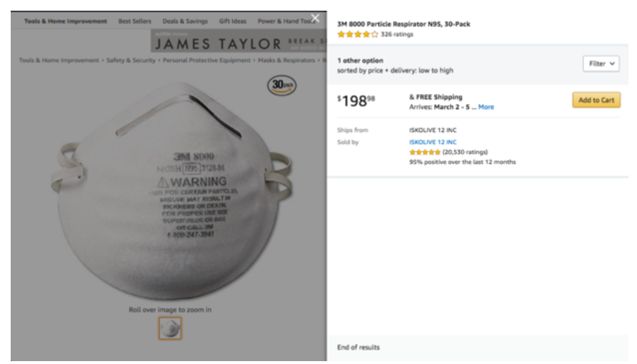Click ISKOLIVE seller star rating icons
This screenshot has width=637, height=364.
[424, 152]
